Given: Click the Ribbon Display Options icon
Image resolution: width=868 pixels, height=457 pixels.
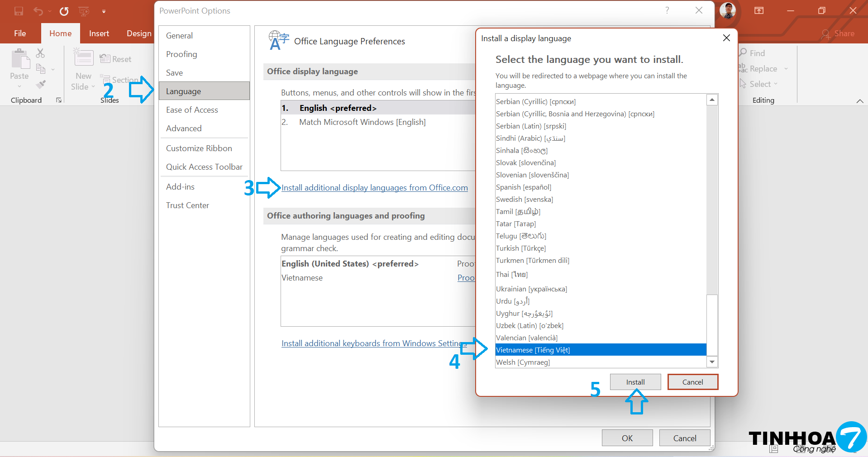Looking at the screenshot, I should coord(759,10).
